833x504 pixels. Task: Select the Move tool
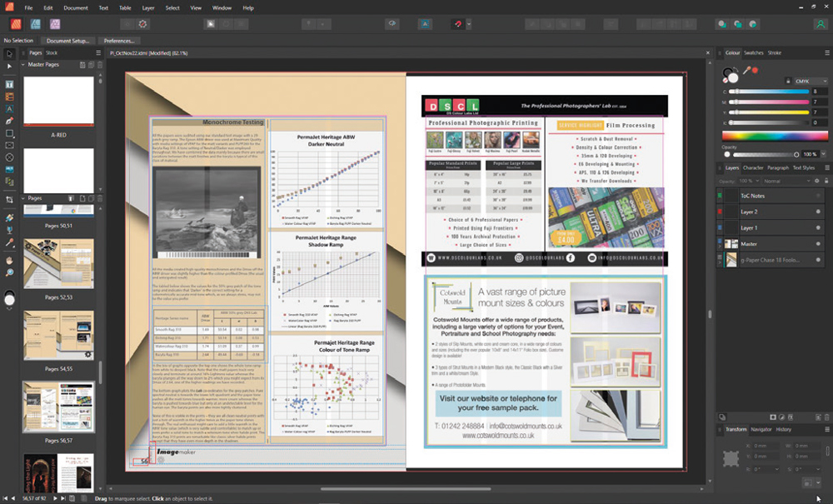pyautogui.click(x=9, y=53)
